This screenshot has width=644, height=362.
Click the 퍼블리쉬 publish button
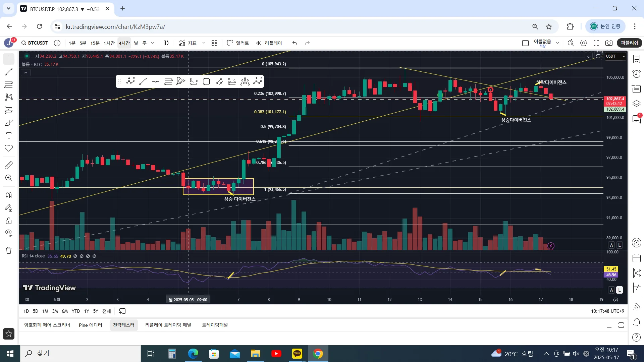click(x=629, y=43)
